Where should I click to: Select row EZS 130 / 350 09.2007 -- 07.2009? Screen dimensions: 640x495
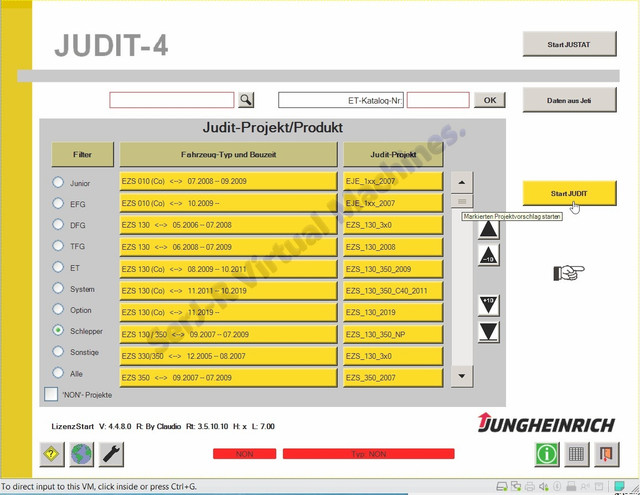tap(228, 334)
